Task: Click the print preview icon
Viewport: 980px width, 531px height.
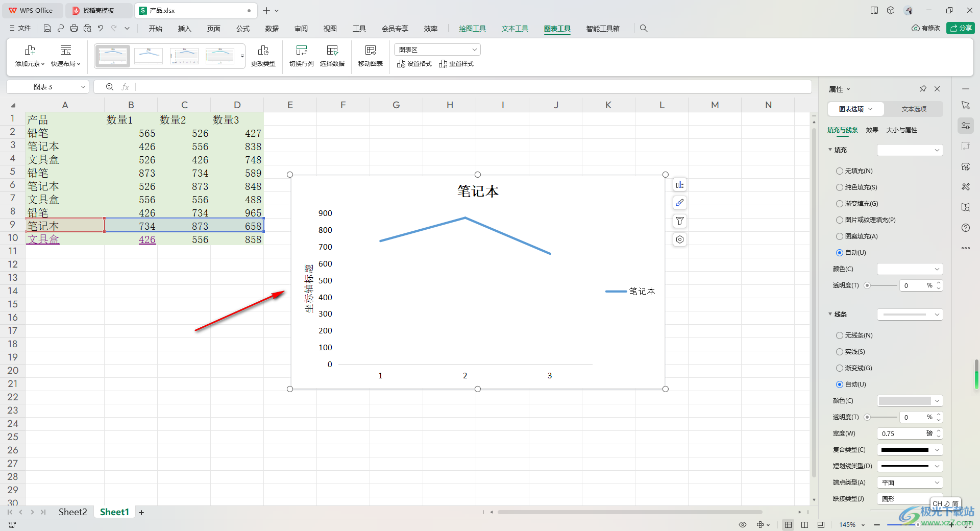Action: click(x=87, y=29)
